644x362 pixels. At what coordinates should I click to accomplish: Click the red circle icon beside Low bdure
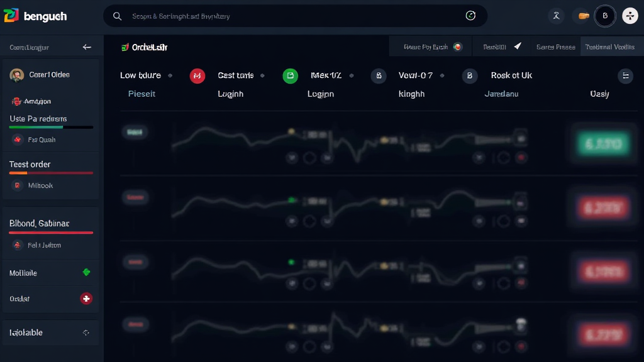(x=197, y=76)
